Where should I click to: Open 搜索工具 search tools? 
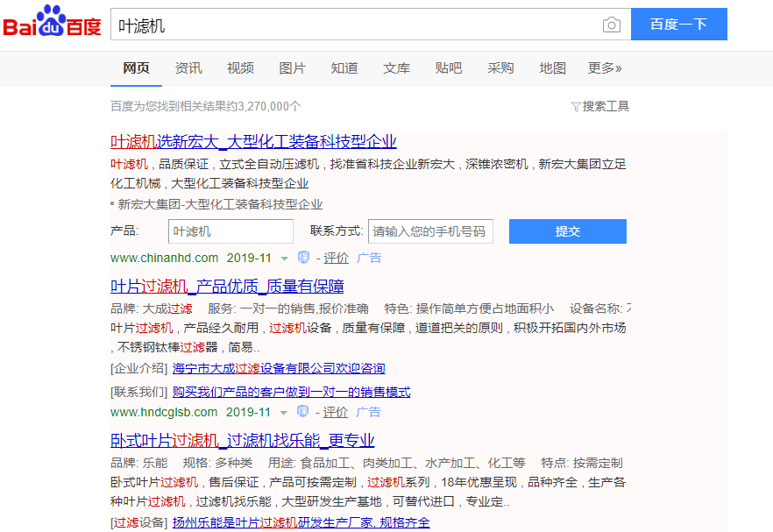(x=606, y=107)
